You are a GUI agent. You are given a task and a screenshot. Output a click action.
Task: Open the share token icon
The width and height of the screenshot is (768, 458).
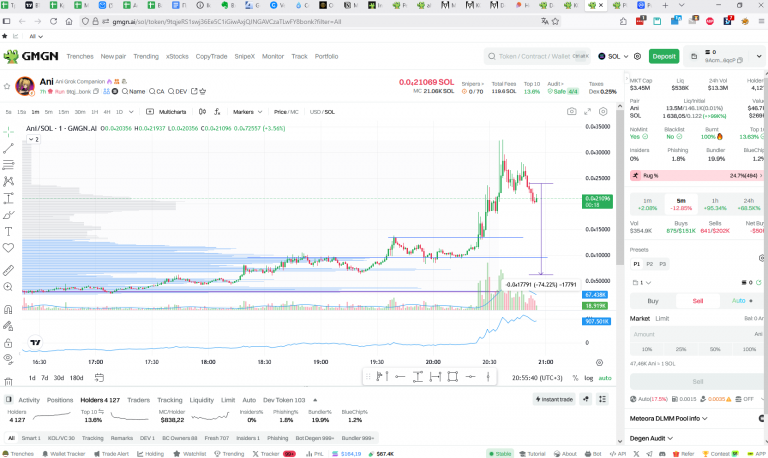point(194,92)
